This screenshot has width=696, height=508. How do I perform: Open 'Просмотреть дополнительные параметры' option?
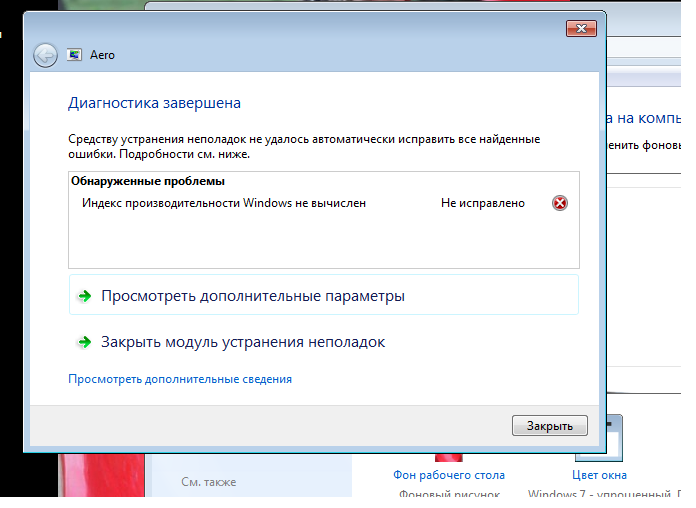pyautogui.click(x=324, y=295)
